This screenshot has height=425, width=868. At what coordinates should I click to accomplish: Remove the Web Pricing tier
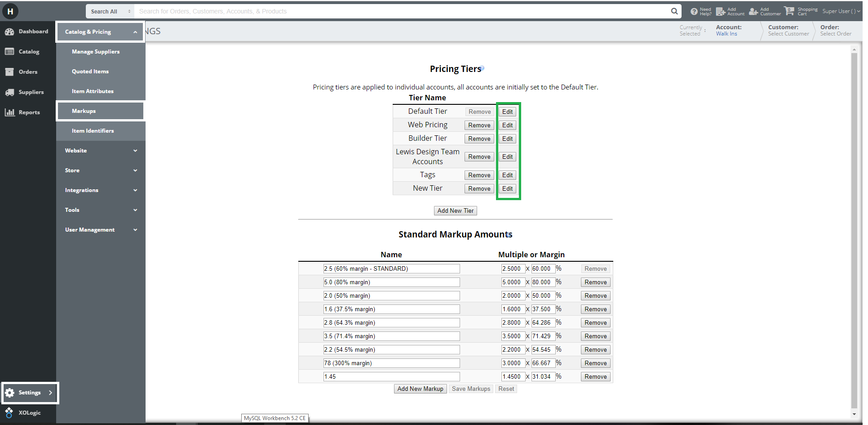479,125
